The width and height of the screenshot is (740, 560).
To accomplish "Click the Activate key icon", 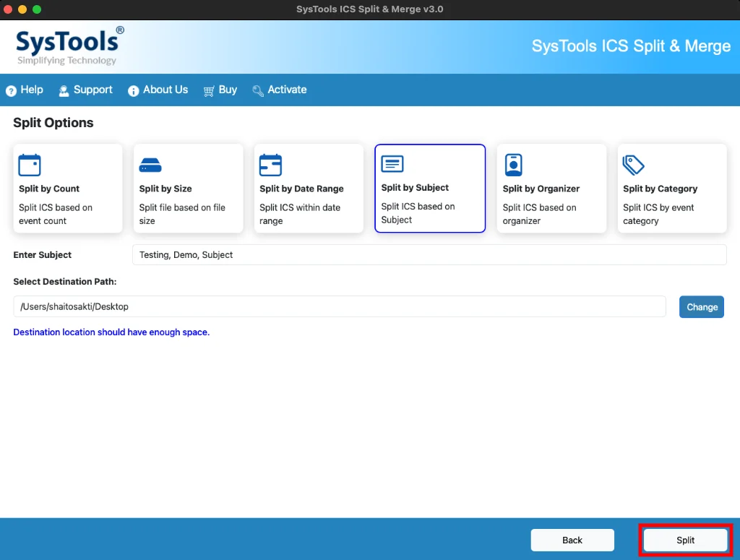I will [258, 90].
